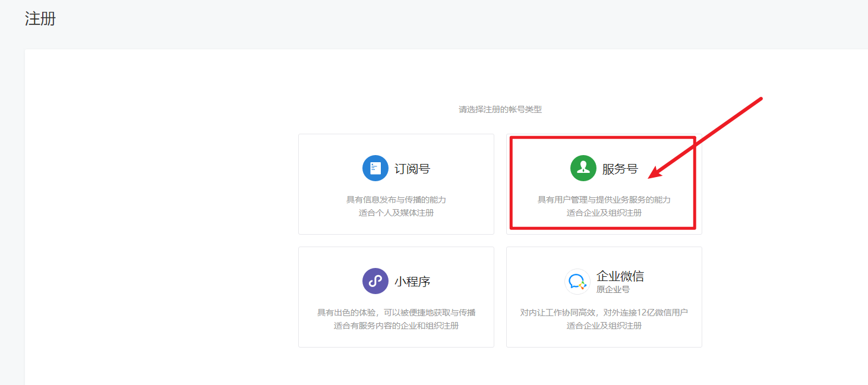Click 具有信息发布与传播的能力 description
Image resolution: width=868 pixels, height=385 pixels.
click(x=396, y=200)
